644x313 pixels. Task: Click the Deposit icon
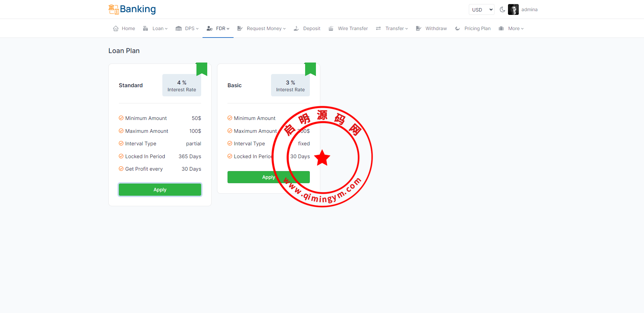pos(296,28)
